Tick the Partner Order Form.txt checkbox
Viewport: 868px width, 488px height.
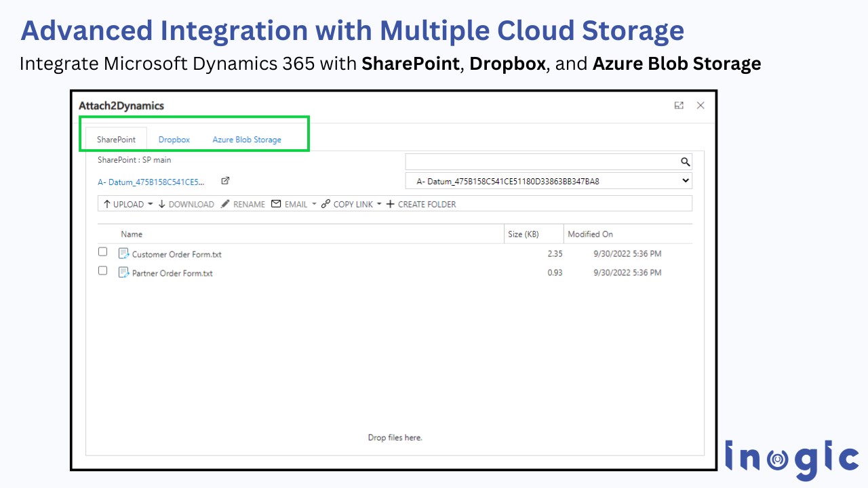[103, 270]
